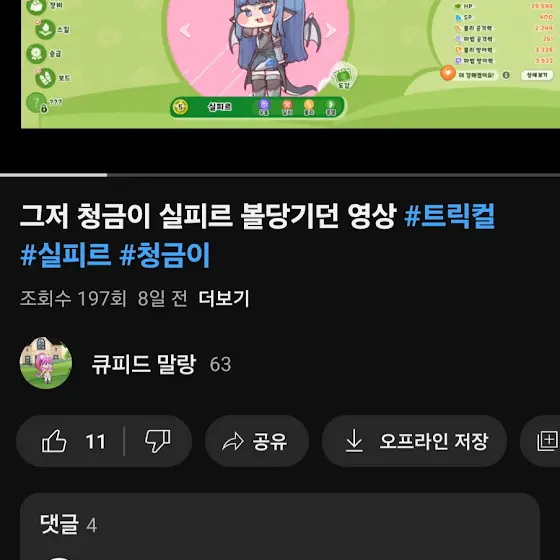The width and height of the screenshot is (560, 560).
Task: Select the 보드 icon in game menu
Action: click(45, 78)
